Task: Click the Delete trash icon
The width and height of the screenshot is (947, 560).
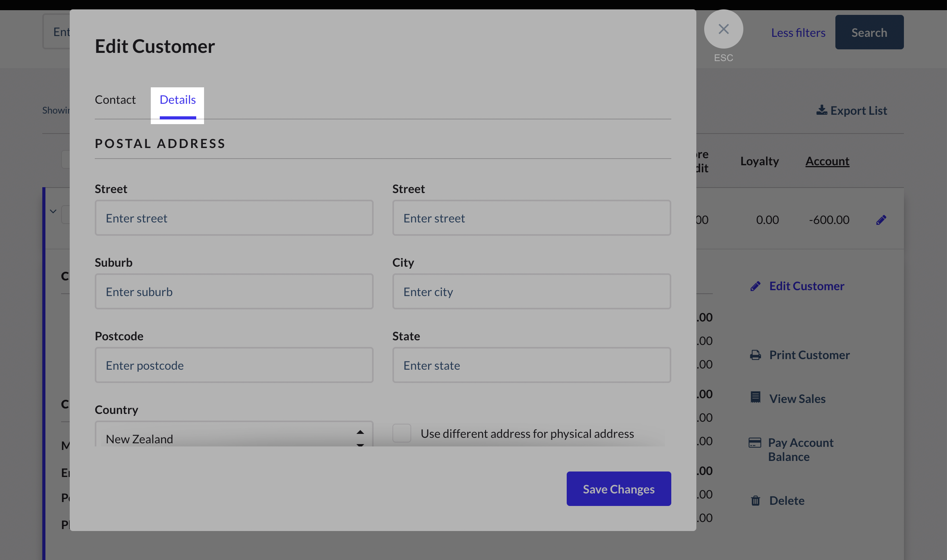Action: pyautogui.click(x=755, y=501)
